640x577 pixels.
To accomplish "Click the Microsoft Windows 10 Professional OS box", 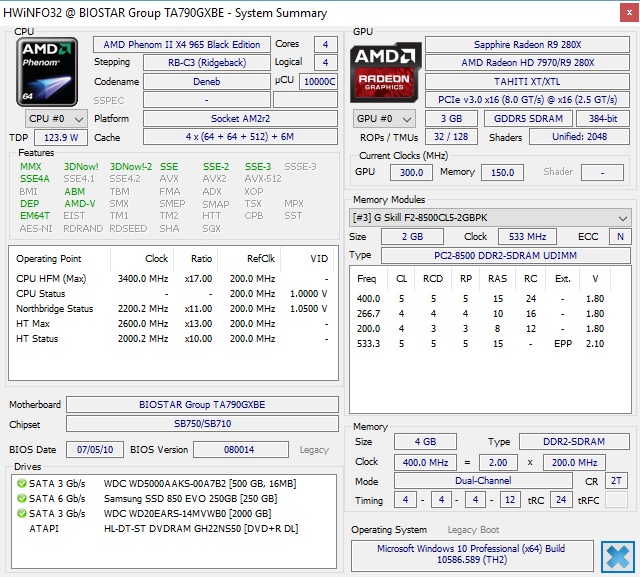I will point(471,556).
